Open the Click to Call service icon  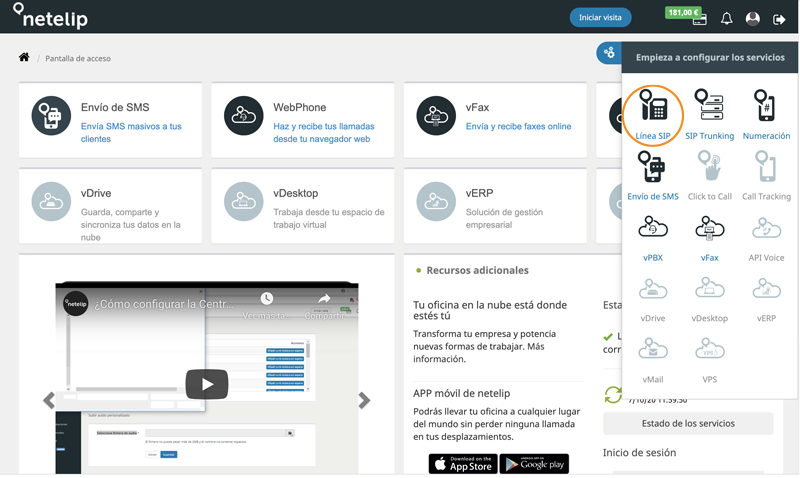[710, 166]
